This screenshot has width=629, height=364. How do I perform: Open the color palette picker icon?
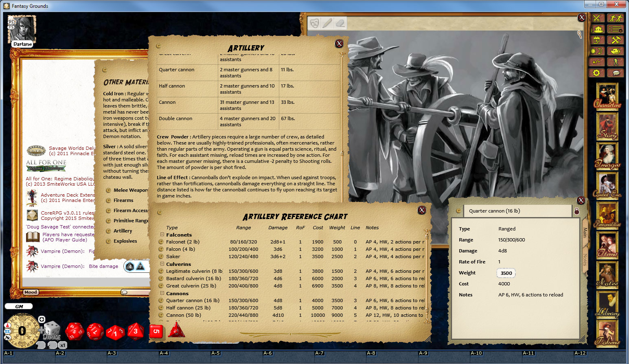(616, 51)
